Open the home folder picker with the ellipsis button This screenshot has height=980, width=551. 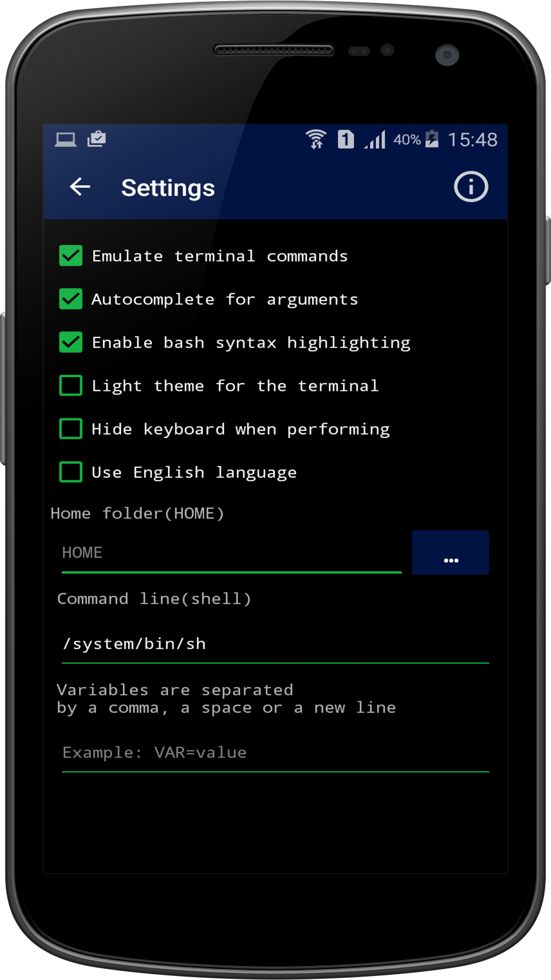click(450, 552)
